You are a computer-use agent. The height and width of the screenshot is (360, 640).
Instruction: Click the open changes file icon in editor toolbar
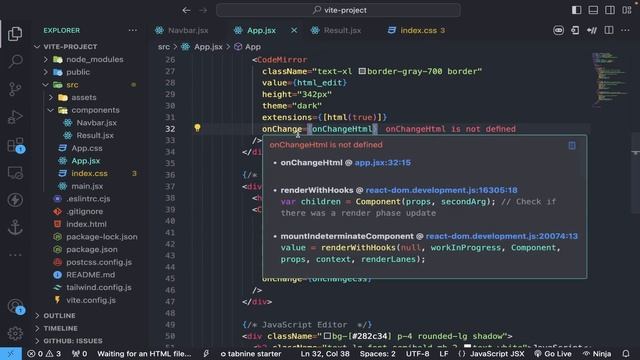575,30
